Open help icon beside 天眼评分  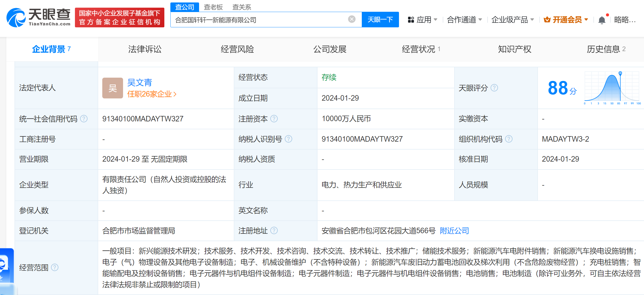pos(494,88)
